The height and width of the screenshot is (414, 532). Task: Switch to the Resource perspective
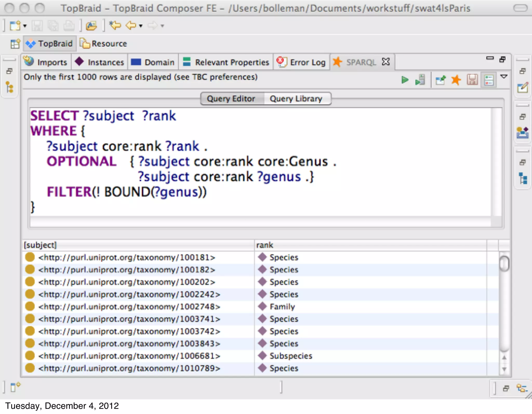coord(104,44)
